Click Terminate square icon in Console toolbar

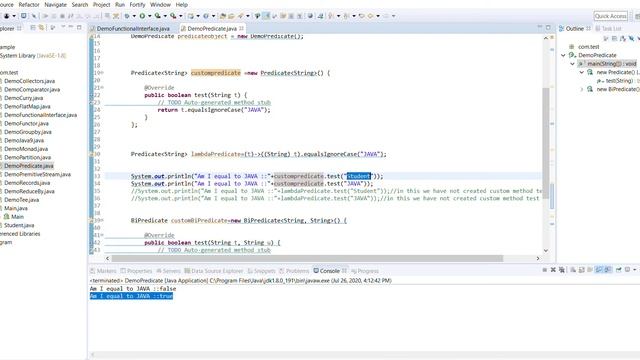click(x=544, y=270)
